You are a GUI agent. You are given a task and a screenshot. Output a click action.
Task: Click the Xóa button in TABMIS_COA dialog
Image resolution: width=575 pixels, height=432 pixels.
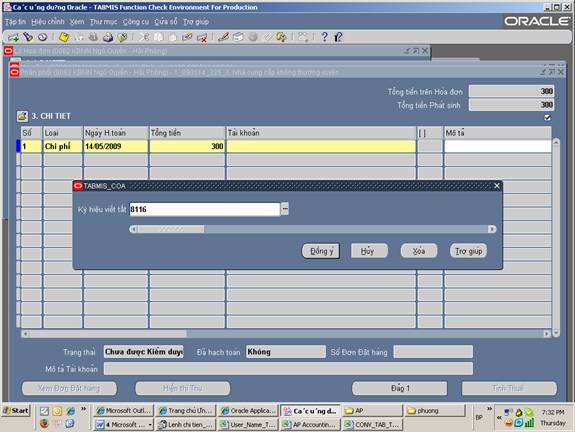[419, 251]
